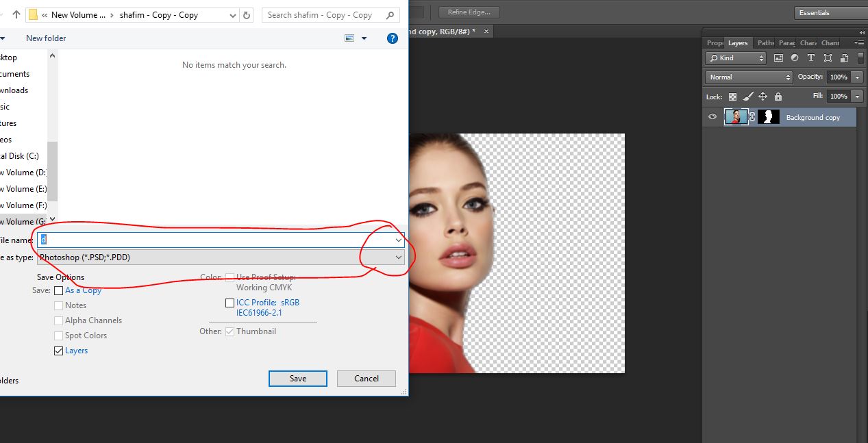Viewport: 868px width, 443px height.
Task: Open the blend mode dropdown showing Normal
Action: coord(748,77)
